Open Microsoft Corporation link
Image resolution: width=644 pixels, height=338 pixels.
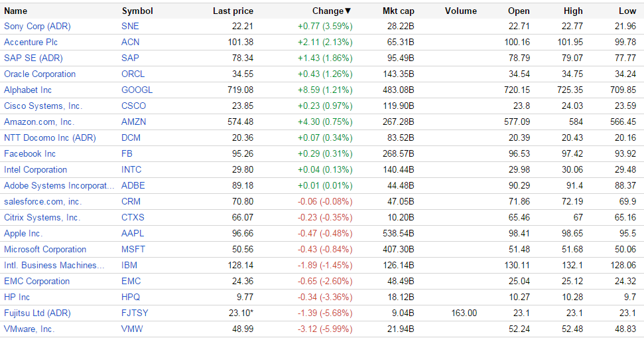point(45,249)
